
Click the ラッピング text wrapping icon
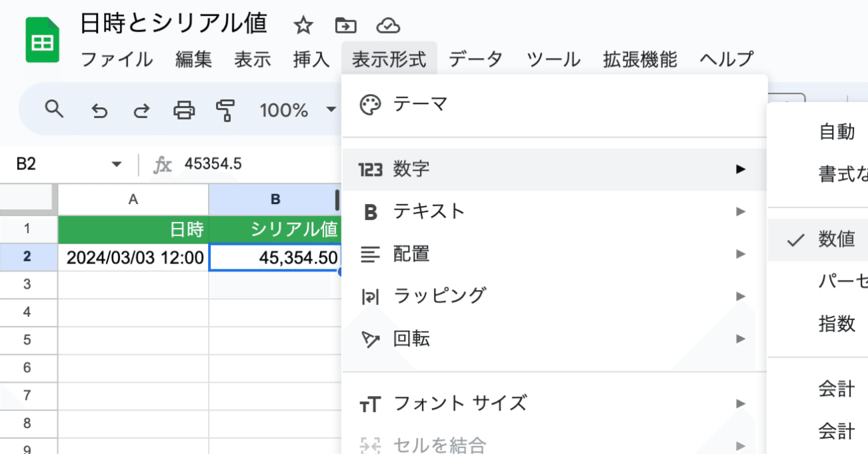click(369, 295)
